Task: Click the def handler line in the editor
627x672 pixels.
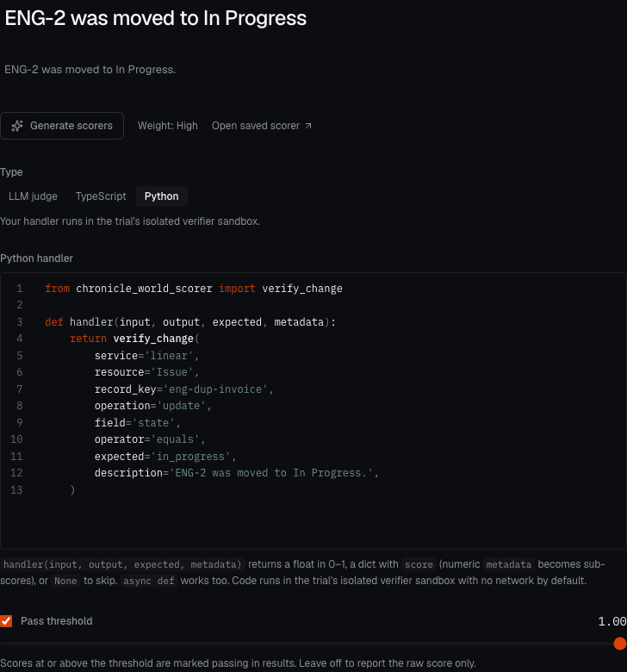Action: coord(190,322)
